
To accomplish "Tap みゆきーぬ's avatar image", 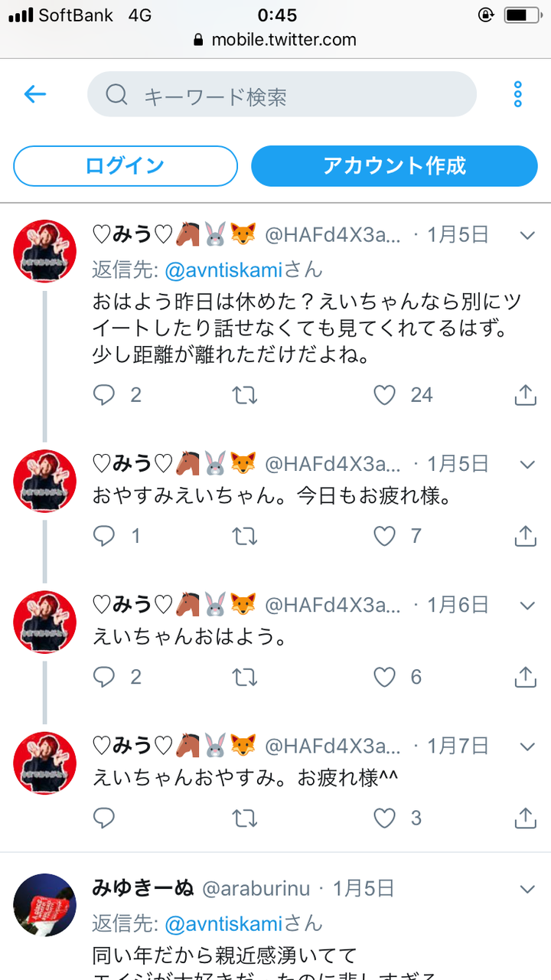I will (x=44, y=904).
